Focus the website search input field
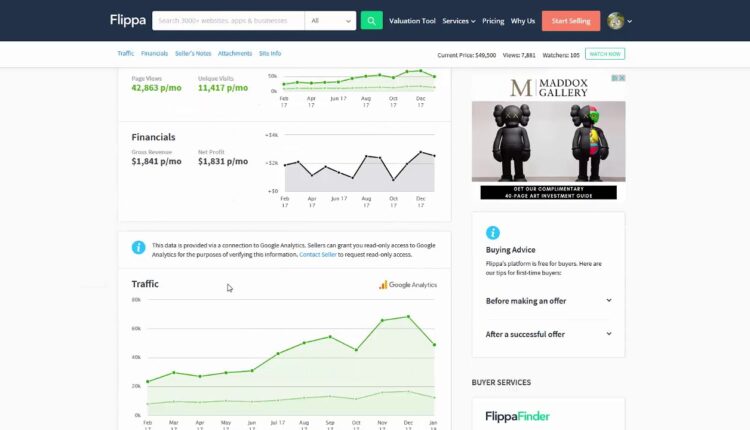 tap(228, 20)
